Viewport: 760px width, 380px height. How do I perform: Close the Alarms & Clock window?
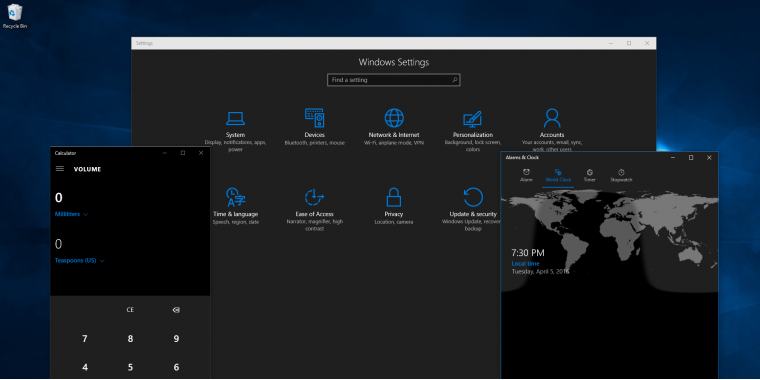coord(709,158)
